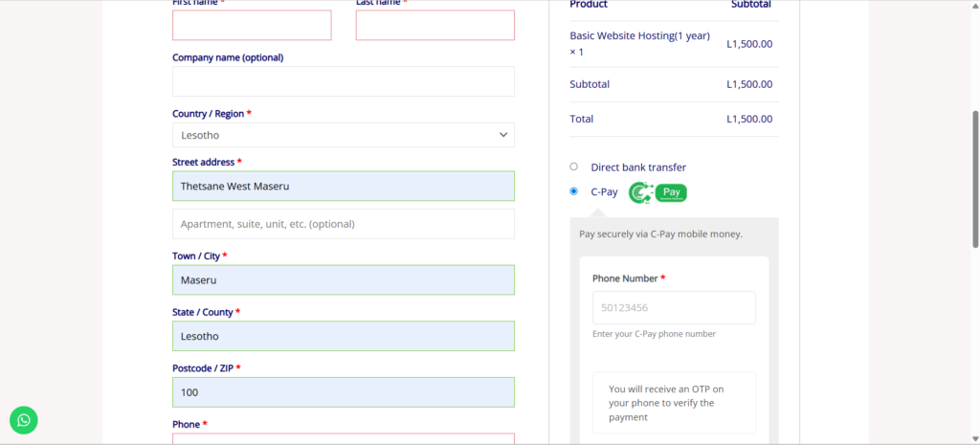Click the C-Pay Phone Number field
The height and width of the screenshot is (445, 980).
click(x=674, y=308)
